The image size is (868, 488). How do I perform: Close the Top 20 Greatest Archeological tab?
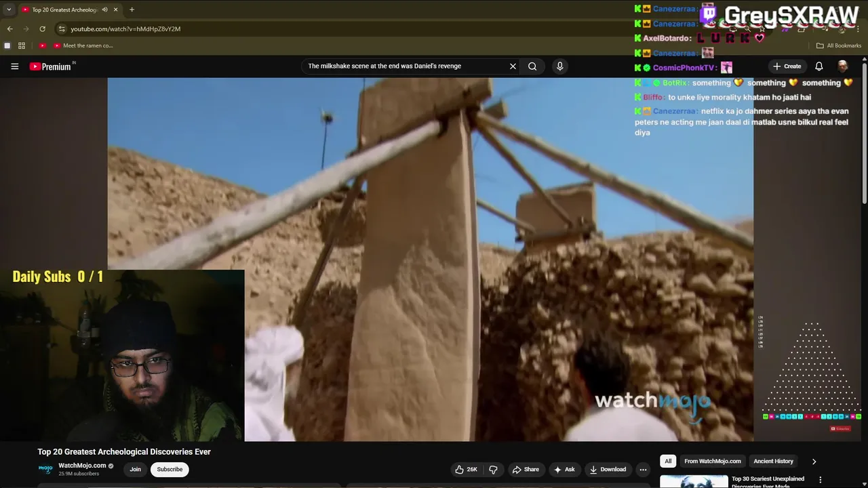pyautogui.click(x=115, y=9)
